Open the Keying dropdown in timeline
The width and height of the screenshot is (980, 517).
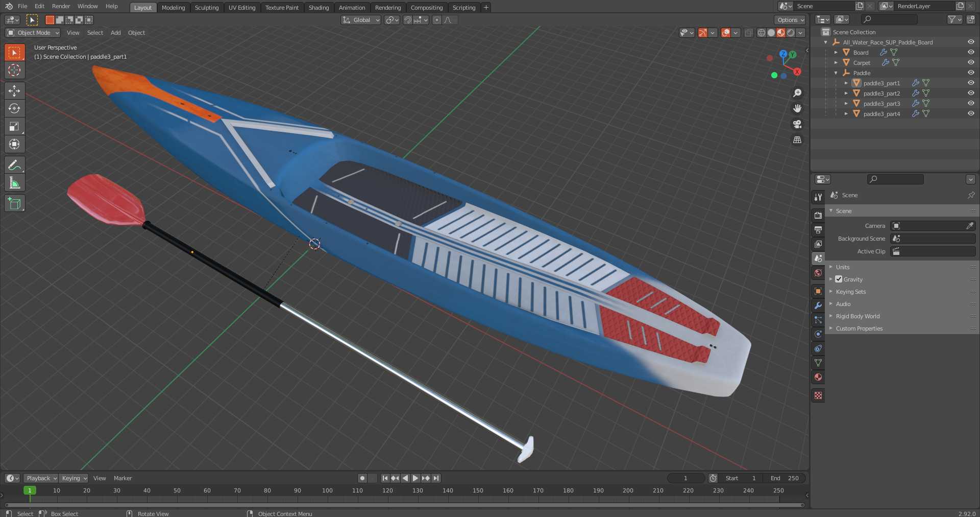tap(74, 478)
